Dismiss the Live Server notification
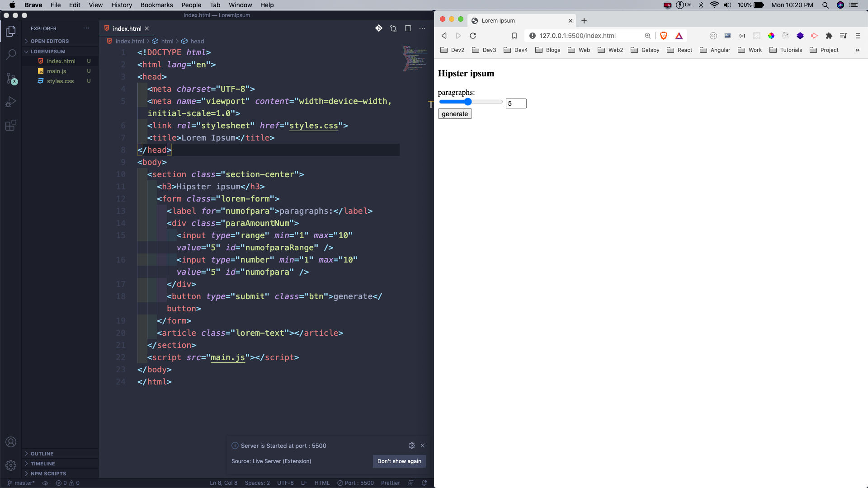This screenshot has height=488, width=868. click(x=423, y=446)
